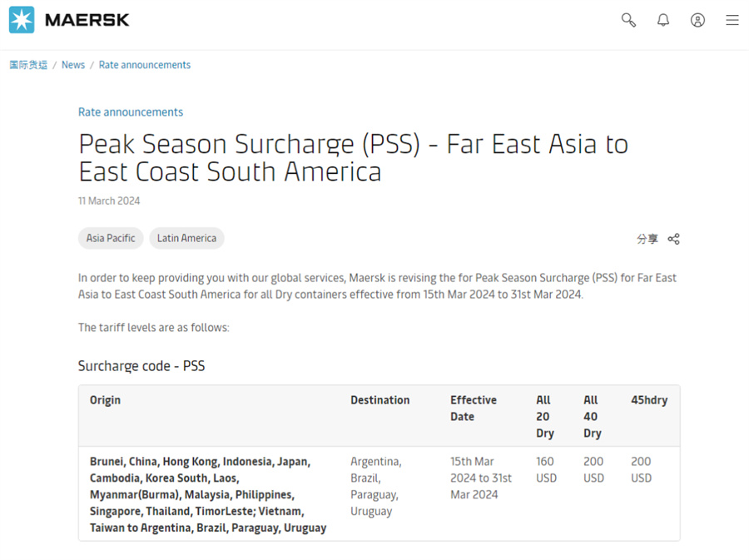
Task: Open the notifications bell icon
Action: pyautogui.click(x=663, y=20)
